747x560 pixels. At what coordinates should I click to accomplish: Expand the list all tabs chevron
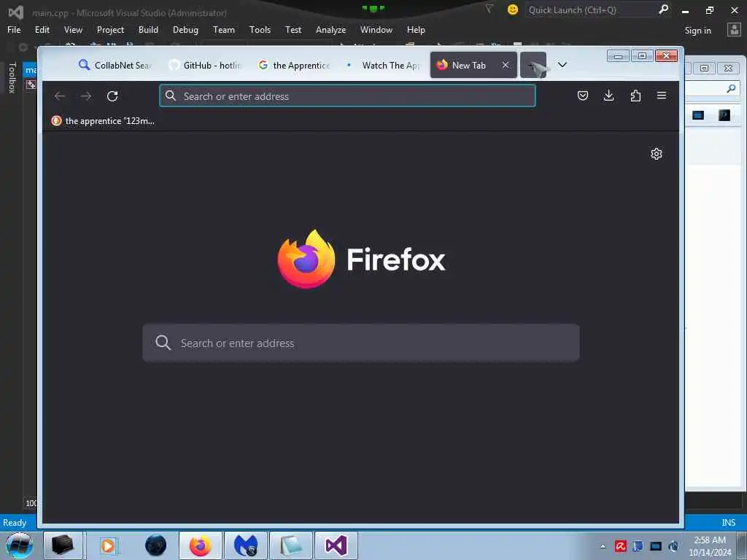(562, 65)
